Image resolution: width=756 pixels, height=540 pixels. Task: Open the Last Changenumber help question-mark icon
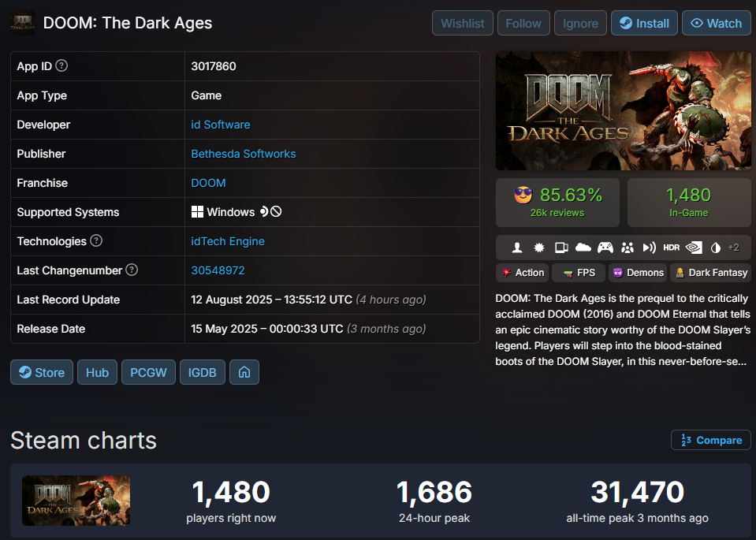[132, 270]
